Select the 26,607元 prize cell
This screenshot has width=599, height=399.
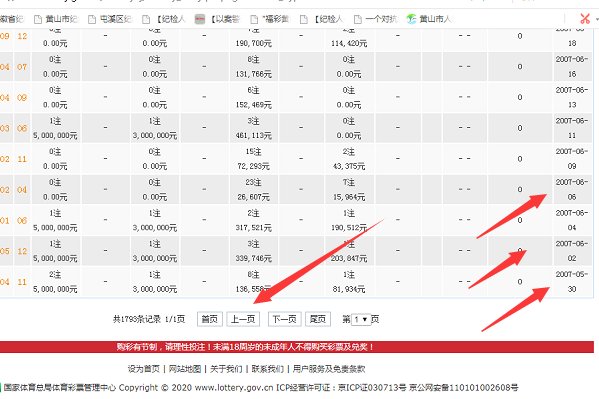pyautogui.click(x=254, y=197)
